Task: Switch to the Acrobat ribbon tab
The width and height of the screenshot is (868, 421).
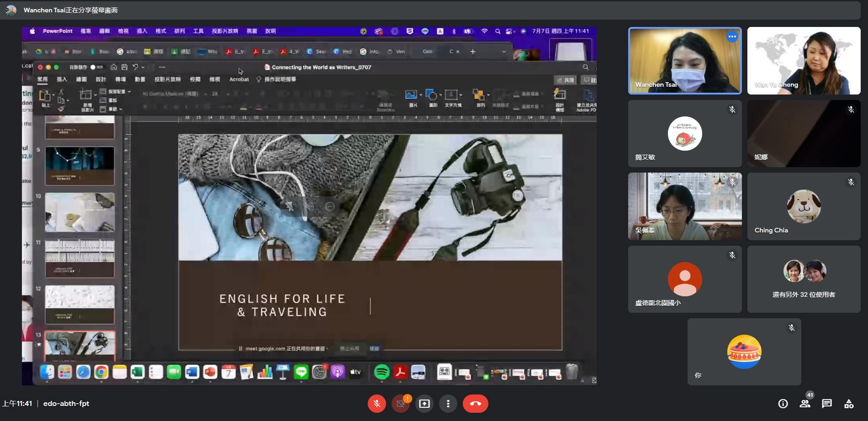Action: coord(239,79)
